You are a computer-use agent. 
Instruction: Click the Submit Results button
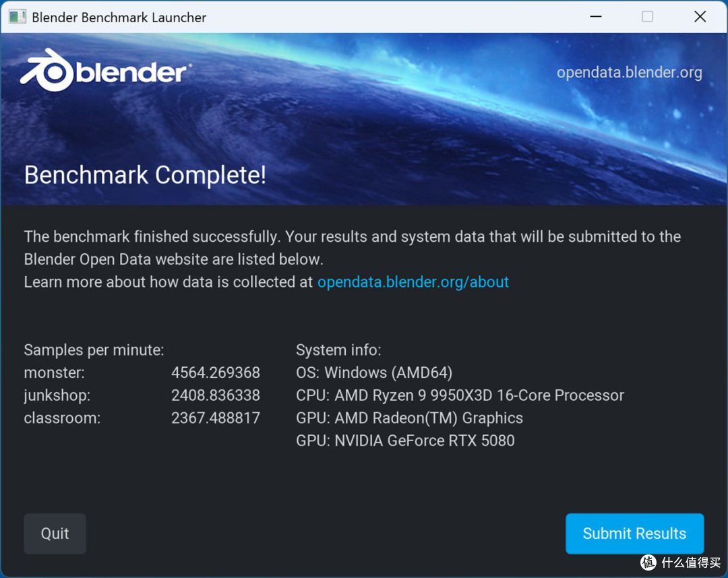click(634, 534)
